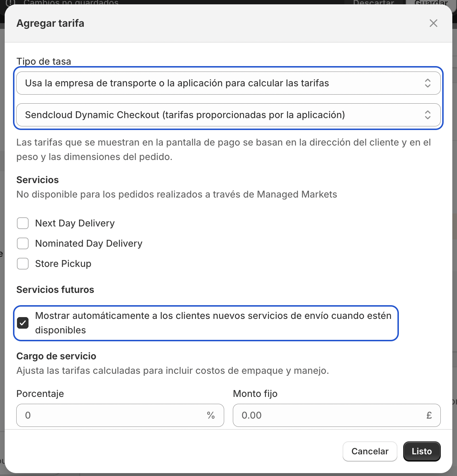The image size is (457, 476).
Task: Check the Store Pickup checkbox
Action: [23, 264]
